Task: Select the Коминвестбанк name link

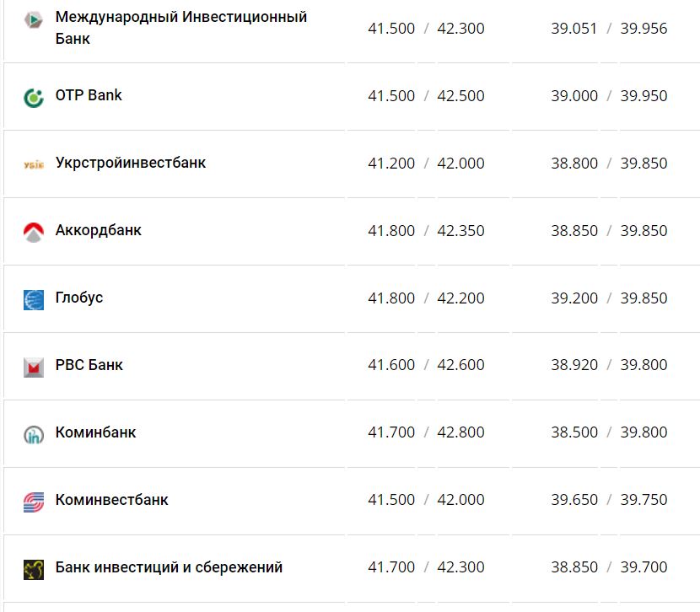Action: coord(111,500)
